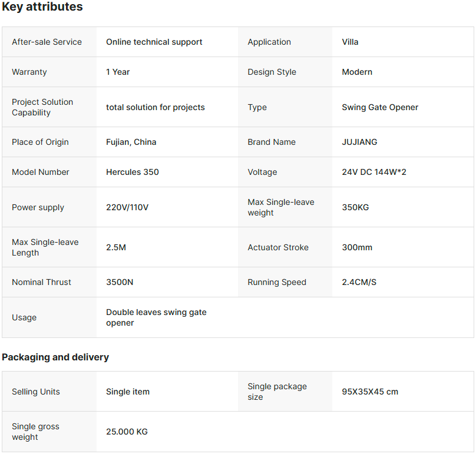Screen dimensions: 476x454
Task: Click the 25.000 KG gross weight value
Action: coord(127,432)
